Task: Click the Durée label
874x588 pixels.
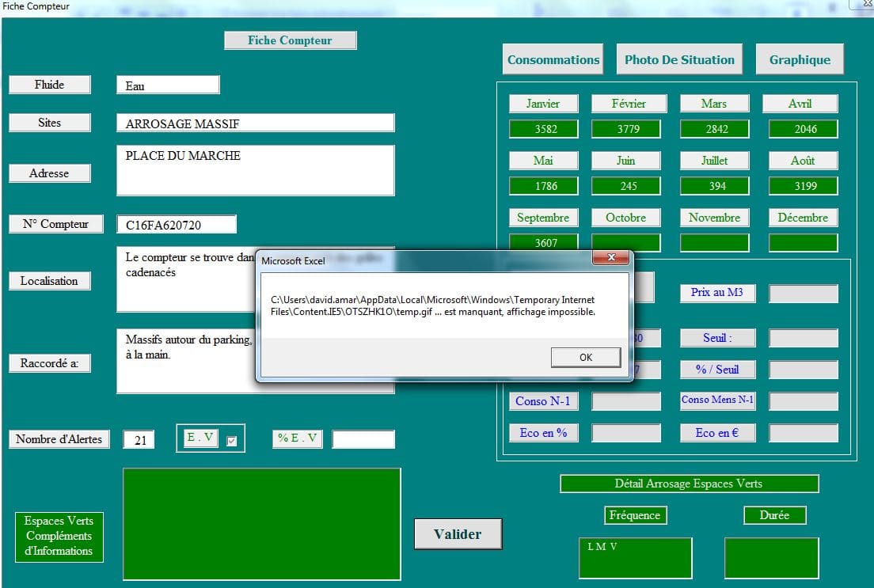Action: point(775,515)
